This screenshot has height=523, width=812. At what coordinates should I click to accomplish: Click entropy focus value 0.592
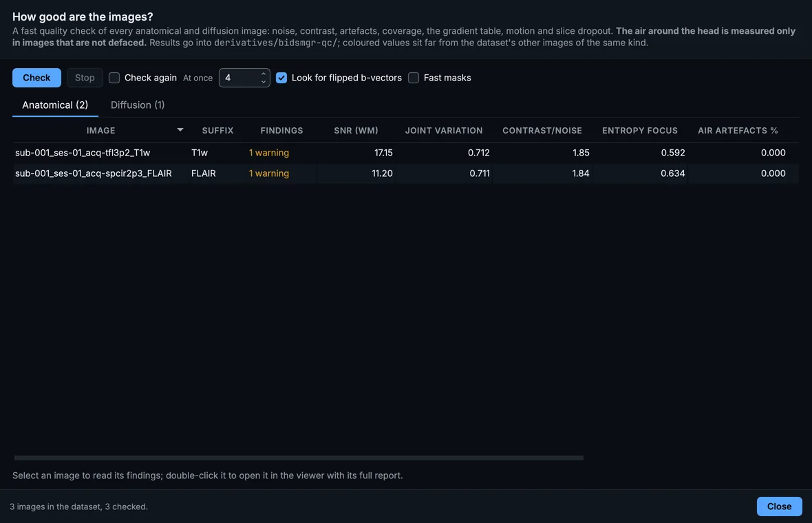coord(673,153)
